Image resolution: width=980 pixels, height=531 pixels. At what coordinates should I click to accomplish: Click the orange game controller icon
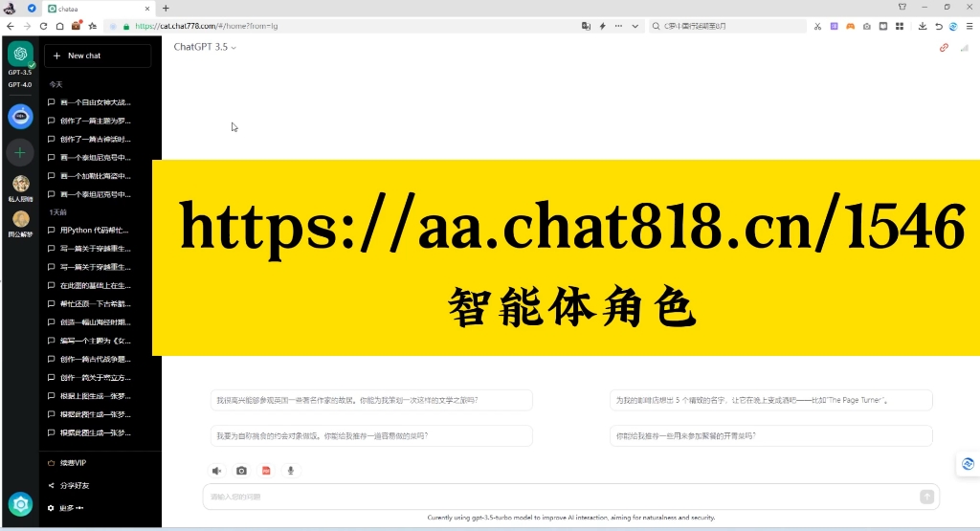(850, 26)
